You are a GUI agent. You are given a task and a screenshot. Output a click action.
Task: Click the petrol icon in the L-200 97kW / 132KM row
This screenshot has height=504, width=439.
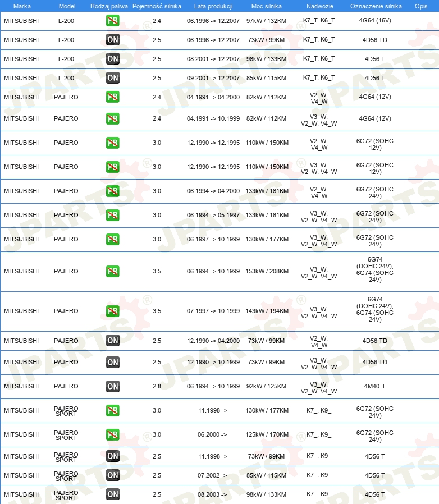(113, 21)
